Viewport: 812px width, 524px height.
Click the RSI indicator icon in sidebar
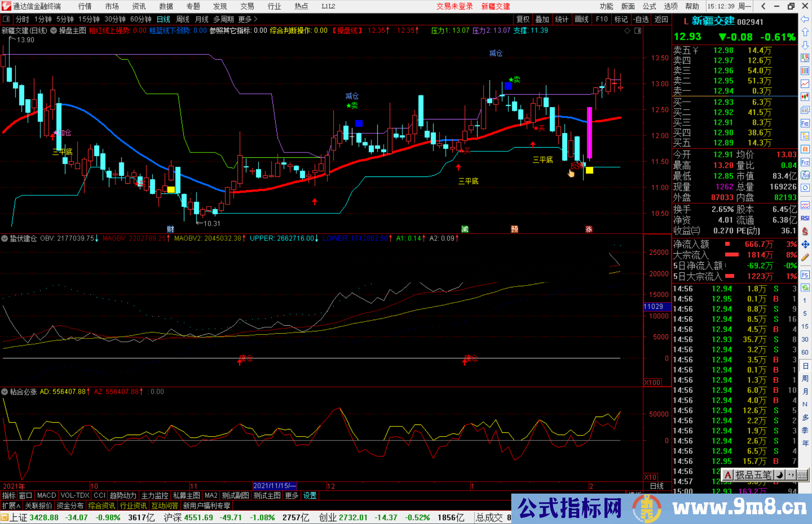click(x=805, y=218)
